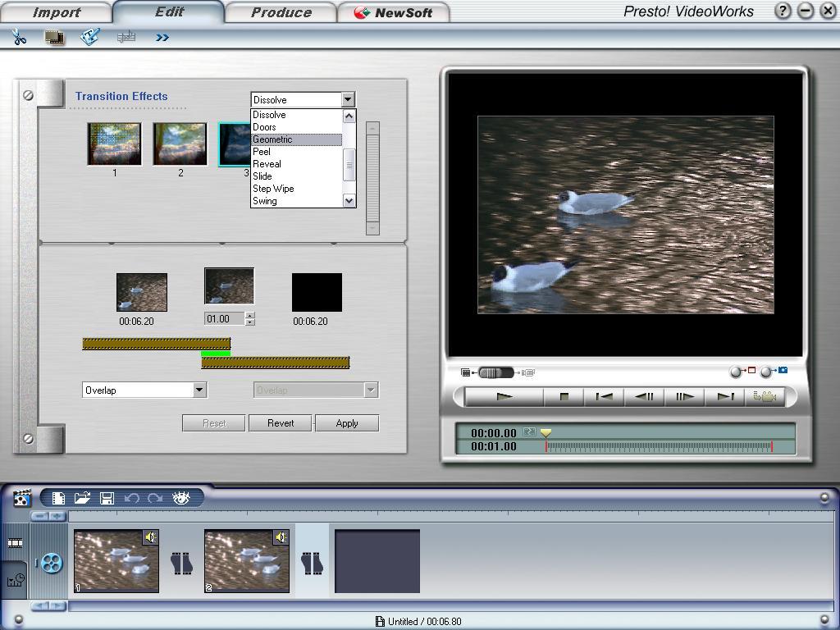Click the film reel track icon

(52, 563)
